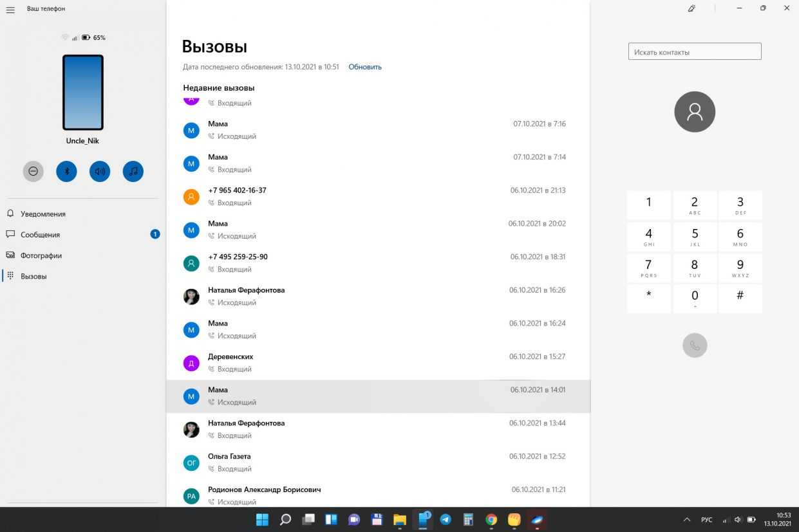This screenshot has width=799, height=532.
Task: Click the pen icon in title bar
Action: coord(691,8)
